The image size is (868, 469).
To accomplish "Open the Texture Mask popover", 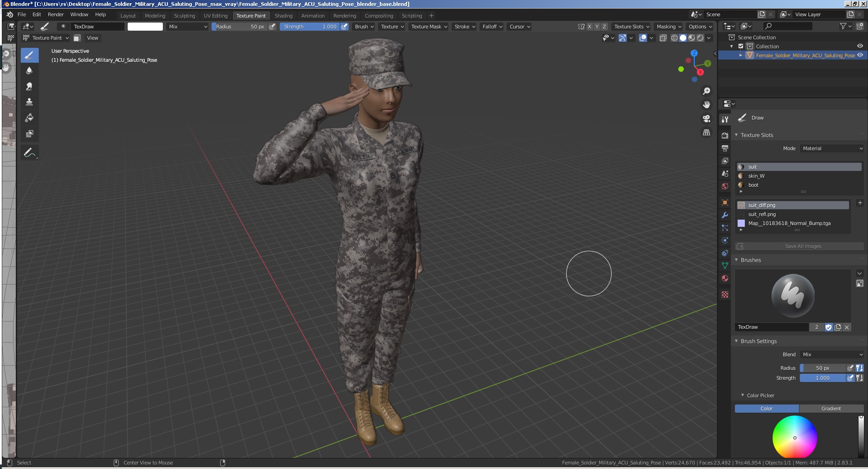I will click(x=429, y=27).
